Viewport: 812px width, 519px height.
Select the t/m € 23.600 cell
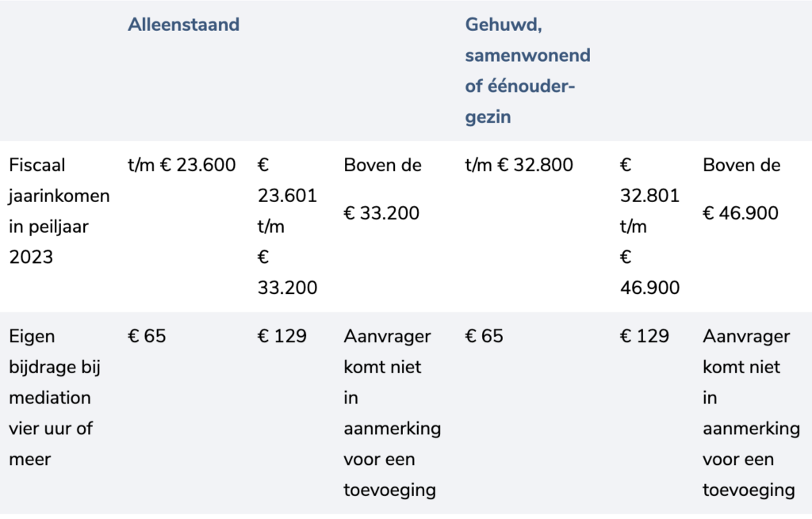(182, 165)
